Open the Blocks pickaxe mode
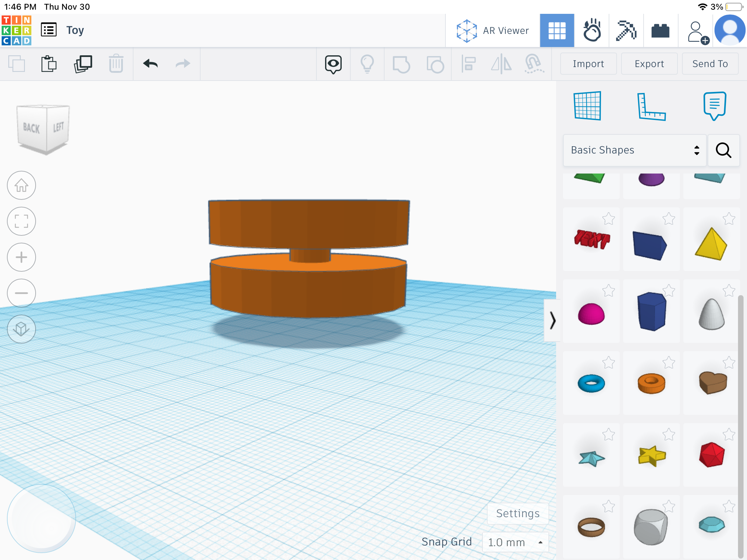This screenshot has width=747, height=560. click(x=626, y=31)
